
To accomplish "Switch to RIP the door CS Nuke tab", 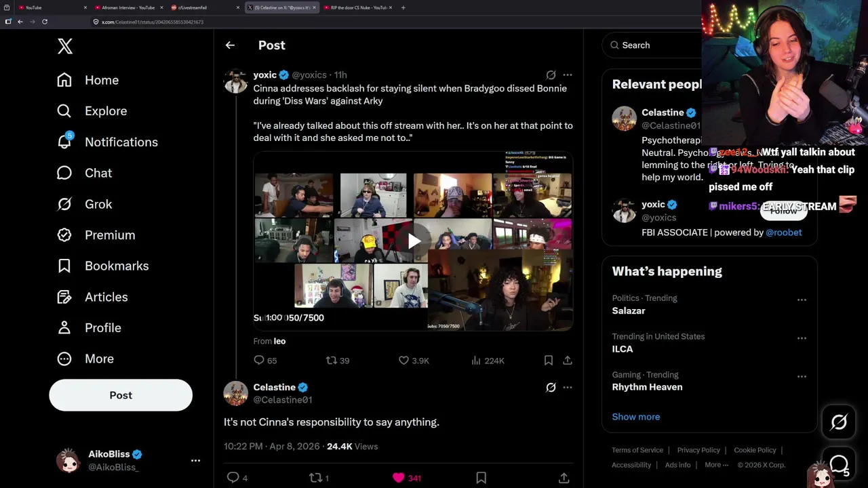I will [x=357, y=7].
